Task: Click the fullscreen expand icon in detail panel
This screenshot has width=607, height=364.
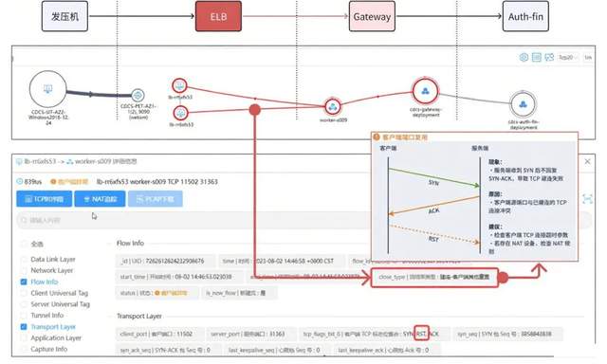Action: click(x=587, y=199)
